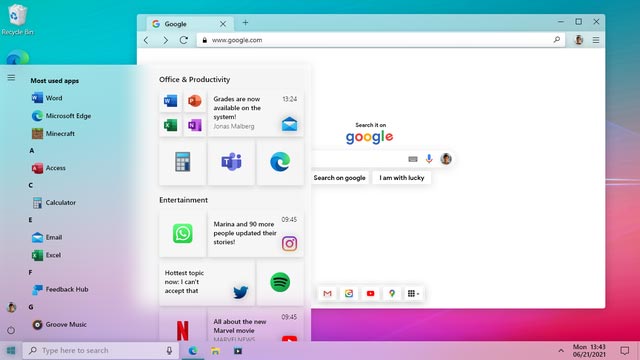Expand the Start menu hamburger button
This screenshot has height=360, width=640.
[11, 78]
